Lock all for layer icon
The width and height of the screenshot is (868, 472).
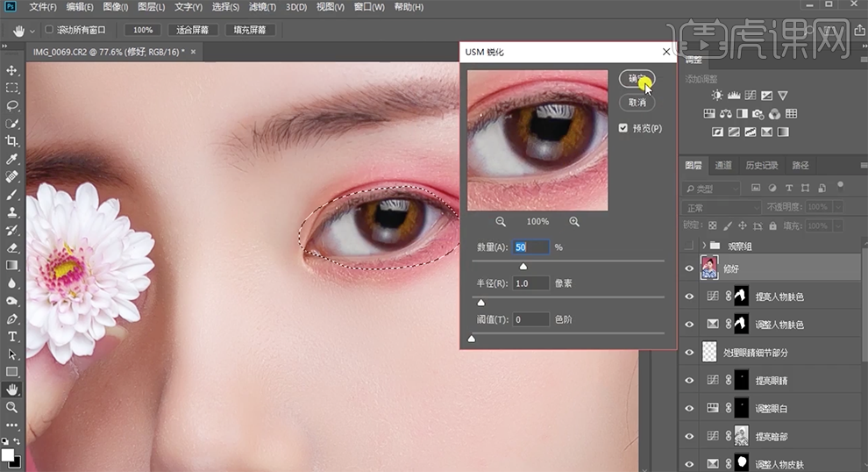click(772, 225)
